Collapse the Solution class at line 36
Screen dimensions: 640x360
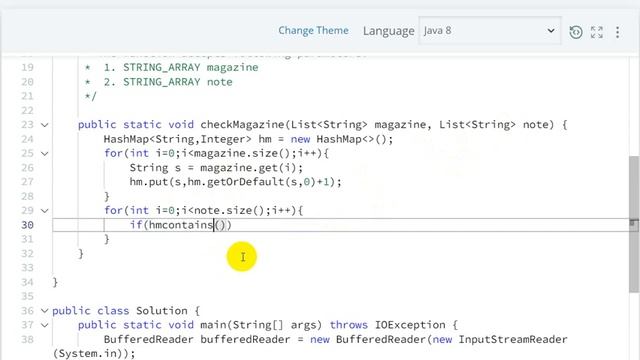click(44, 311)
